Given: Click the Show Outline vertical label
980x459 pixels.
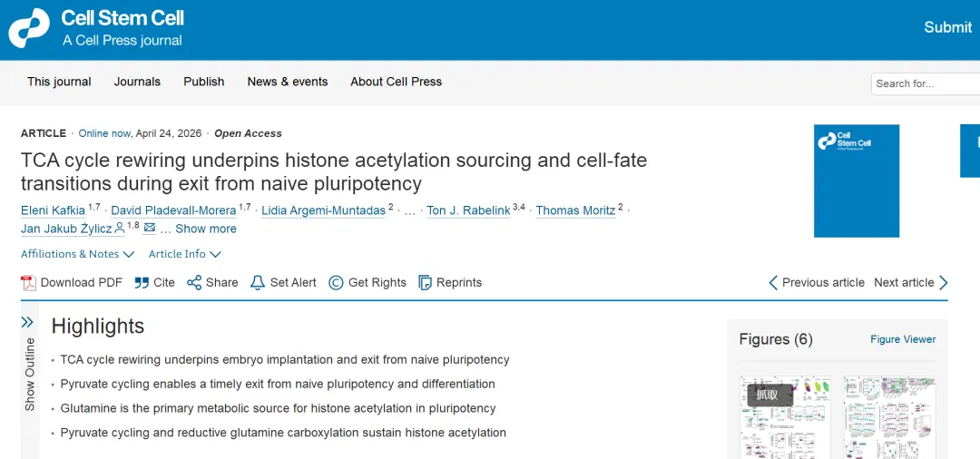Looking at the screenshot, I should point(30,374).
